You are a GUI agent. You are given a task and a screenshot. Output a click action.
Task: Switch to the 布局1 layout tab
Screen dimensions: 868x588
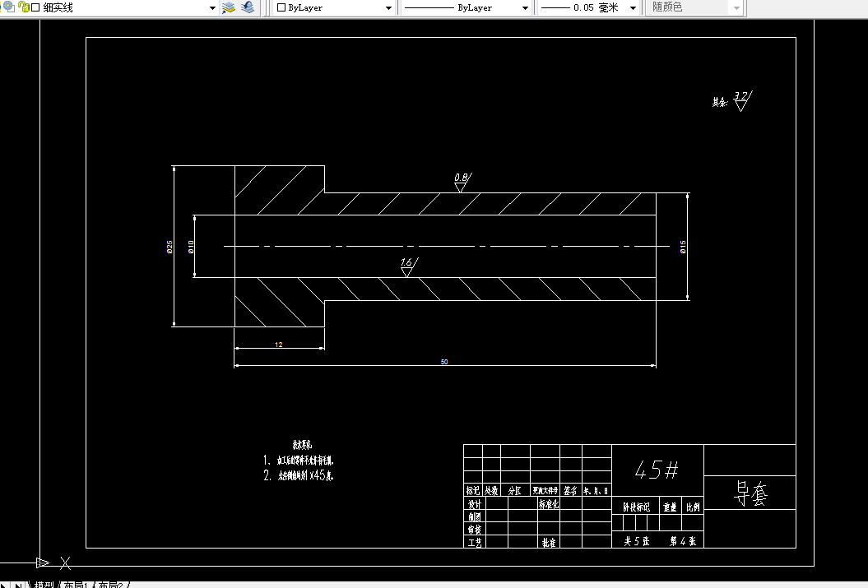click(76, 584)
